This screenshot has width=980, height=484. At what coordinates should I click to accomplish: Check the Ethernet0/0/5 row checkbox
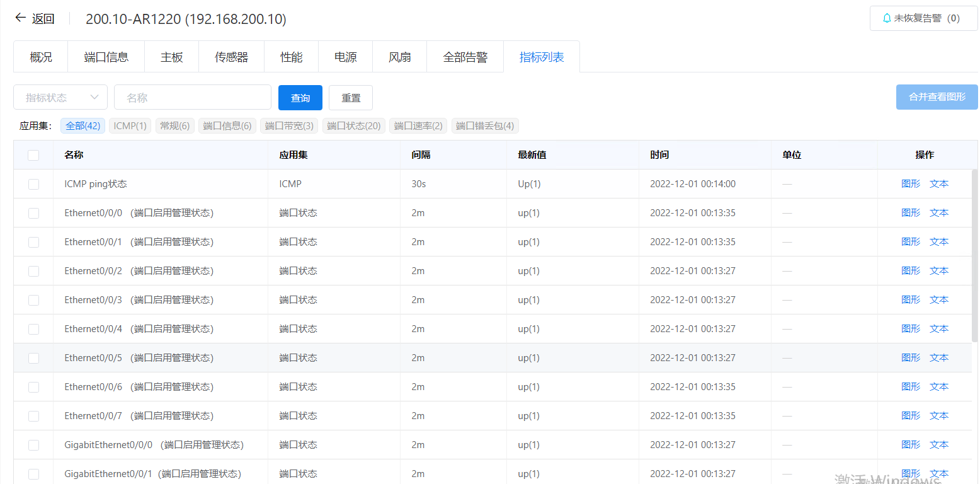33,358
